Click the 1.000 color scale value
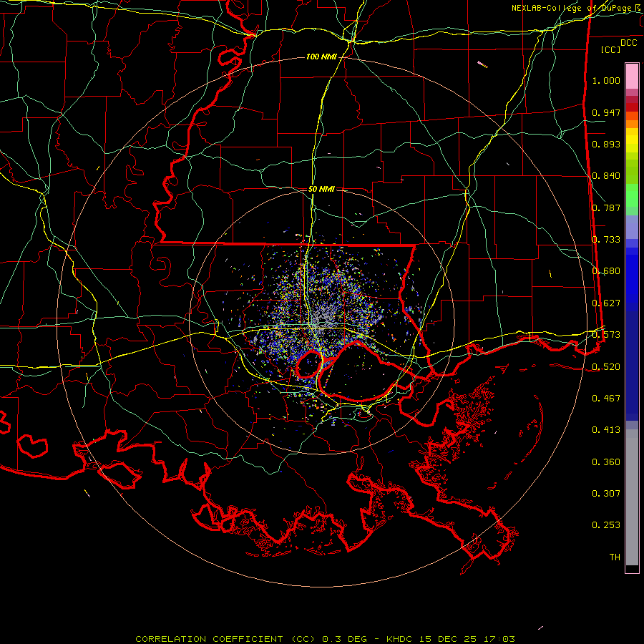 coord(606,80)
